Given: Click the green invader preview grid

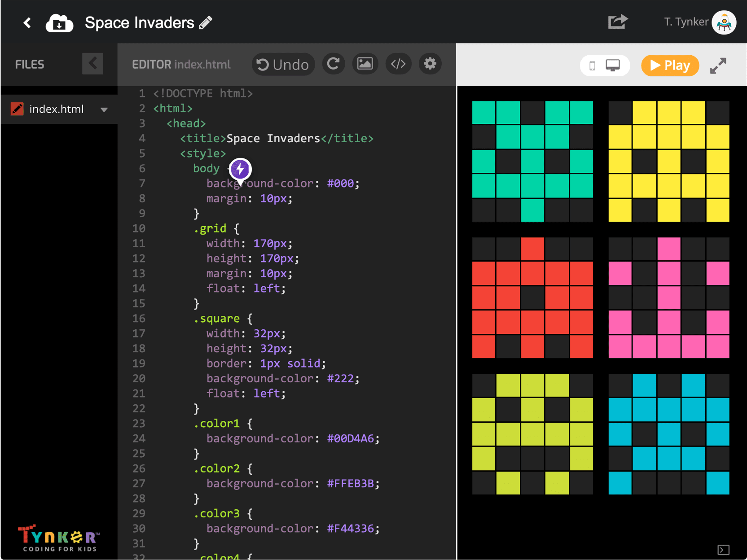Looking at the screenshot, I should click(x=532, y=162).
